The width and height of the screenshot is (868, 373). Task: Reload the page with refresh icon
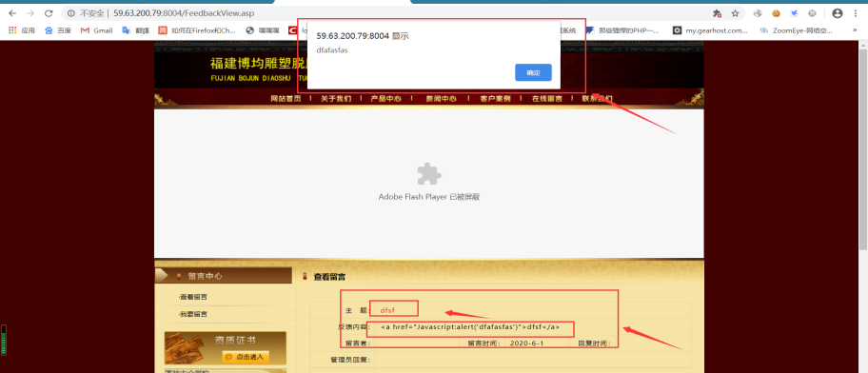pos(49,13)
